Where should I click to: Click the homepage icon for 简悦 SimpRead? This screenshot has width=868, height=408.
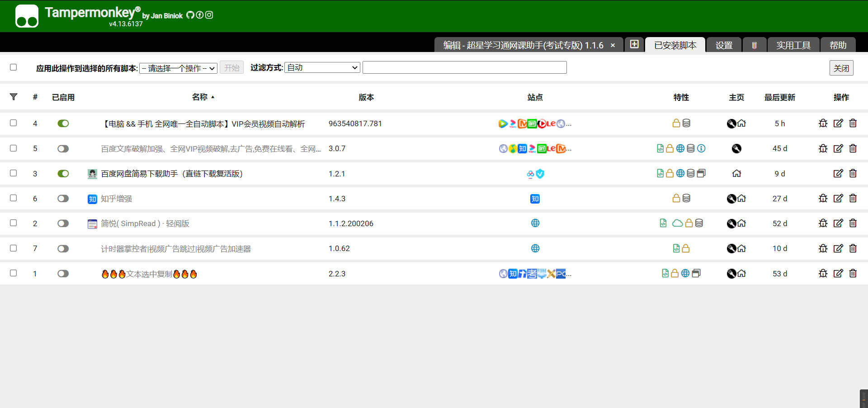coord(742,223)
